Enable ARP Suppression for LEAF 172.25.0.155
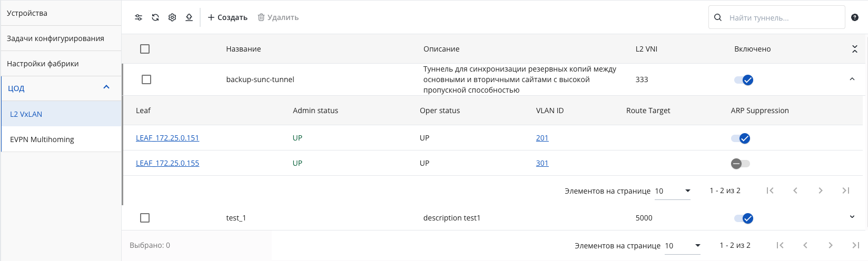 coord(740,164)
